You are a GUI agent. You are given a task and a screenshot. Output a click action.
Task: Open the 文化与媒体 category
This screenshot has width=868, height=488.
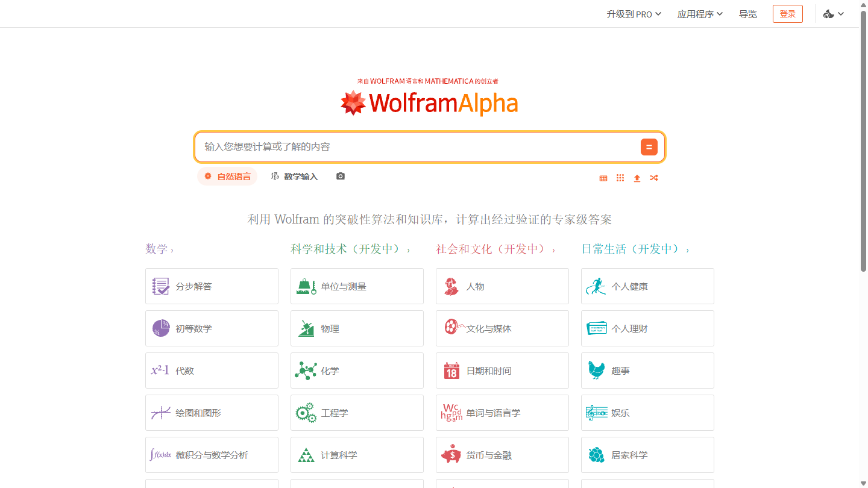click(x=502, y=328)
